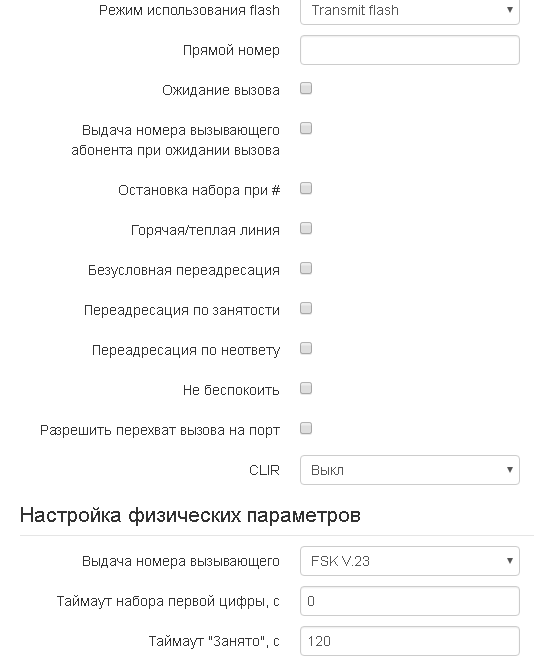
Task: Open the FSK V.23 caller ID dropdown
Action: [409, 561]
